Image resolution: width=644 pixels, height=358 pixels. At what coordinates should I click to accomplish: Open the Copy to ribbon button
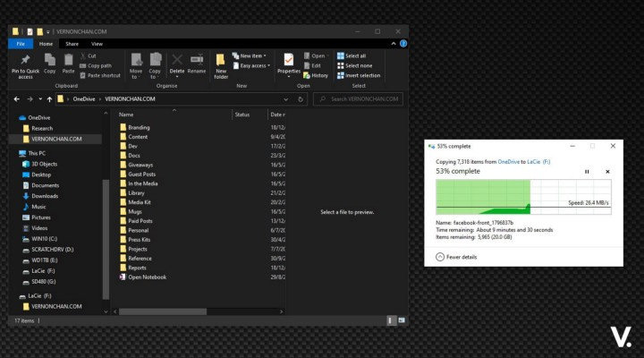pyautogui.click(x=155, y=65)
